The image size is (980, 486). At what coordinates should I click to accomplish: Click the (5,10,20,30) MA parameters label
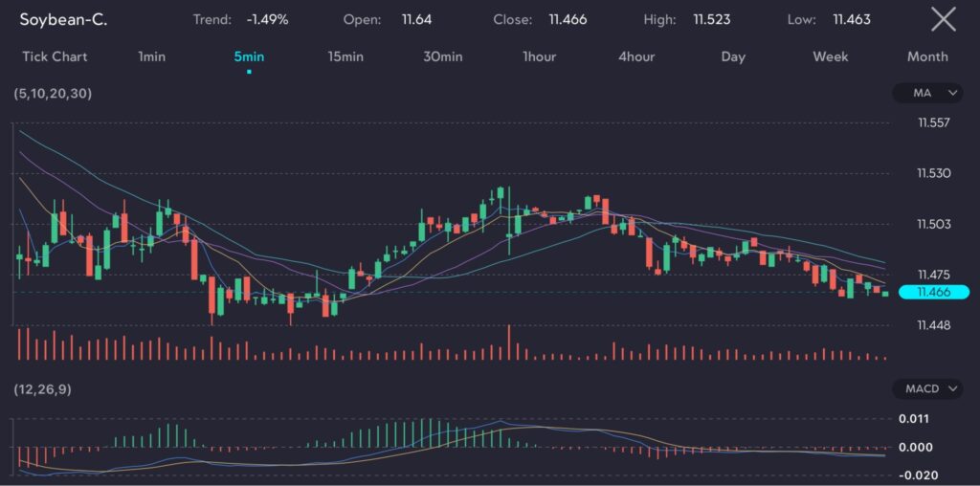tap(53, 94)
